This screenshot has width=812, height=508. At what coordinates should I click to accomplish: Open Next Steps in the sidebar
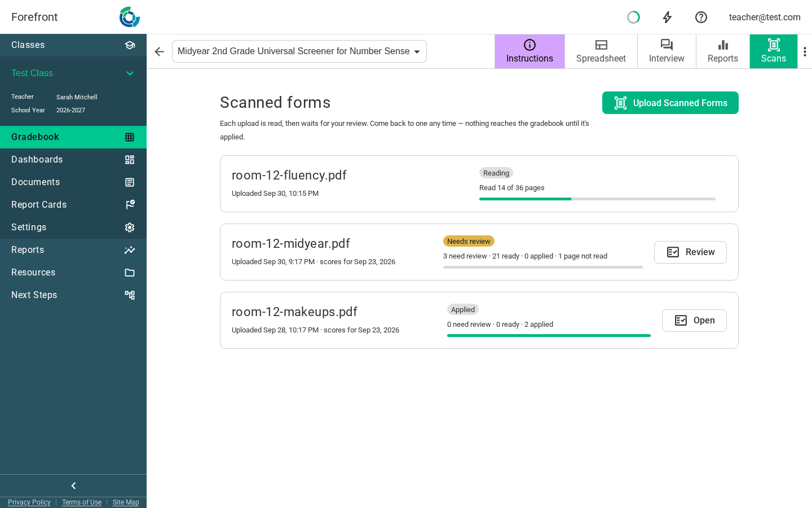pos(73,295)
